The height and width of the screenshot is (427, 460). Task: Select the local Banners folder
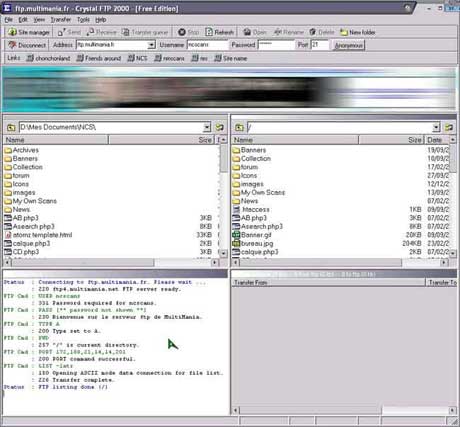click(21, 159)
